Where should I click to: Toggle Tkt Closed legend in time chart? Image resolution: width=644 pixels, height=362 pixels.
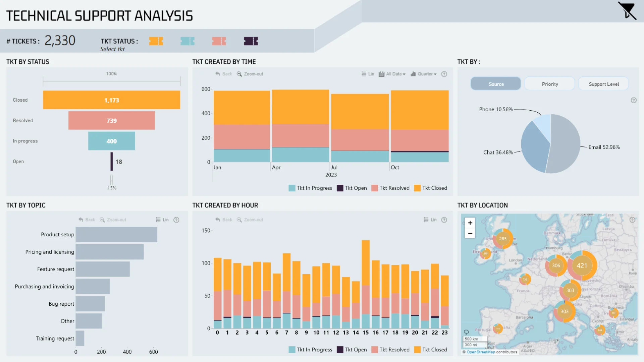click(x=431, y=188)
